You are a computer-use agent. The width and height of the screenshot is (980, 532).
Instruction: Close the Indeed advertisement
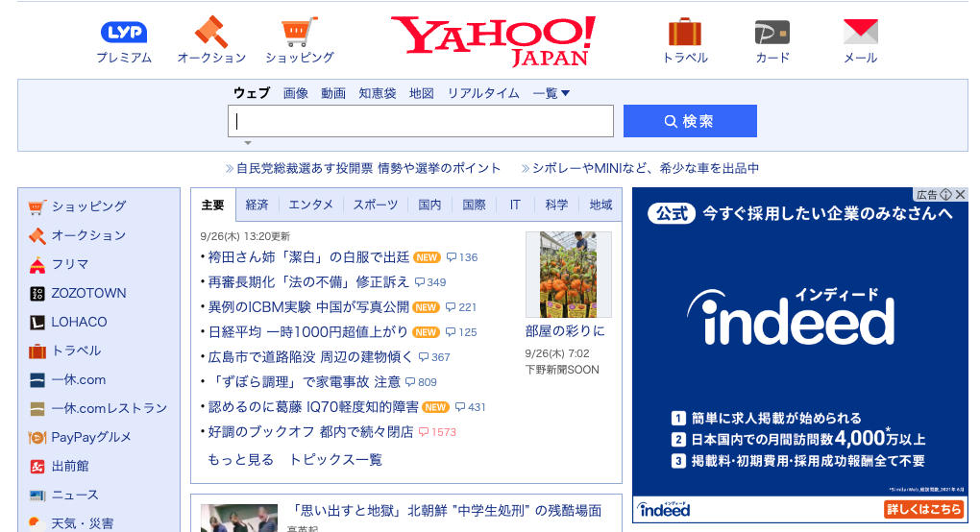coord(961,195)
